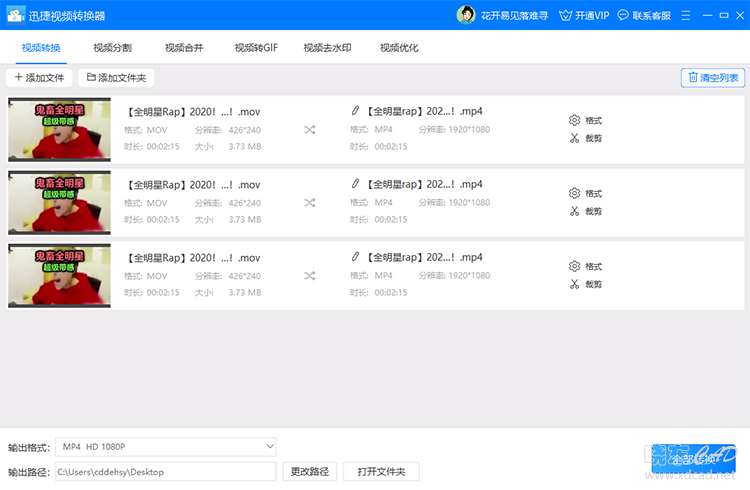This screenshot has height=490, width=750.
Task: Click second video thumbnail
Action: [x=59, y=203]
